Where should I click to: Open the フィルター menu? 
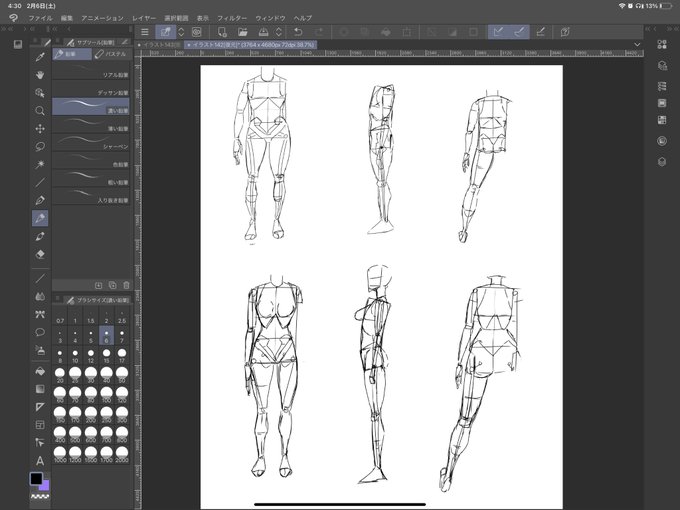232,18
